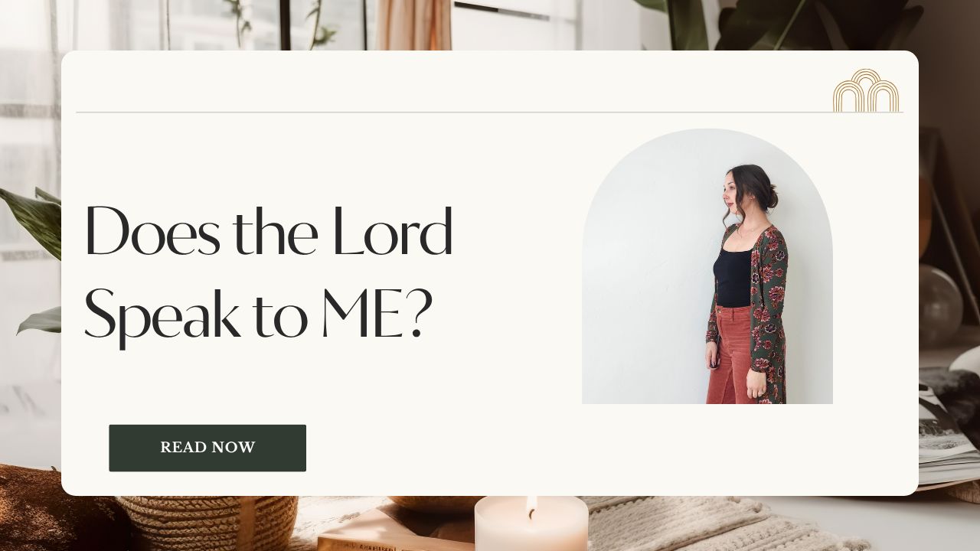The width and height of the screenshot is (980, 551).
Task: Select the "Does the Lord" headline line
Action: [x=268, y=231]
